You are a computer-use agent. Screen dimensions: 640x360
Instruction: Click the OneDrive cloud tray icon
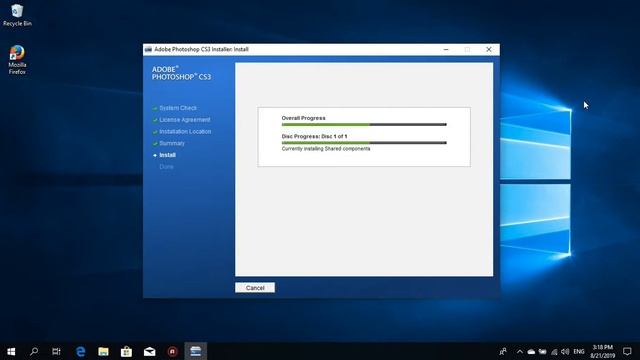(x=531, y=351)
